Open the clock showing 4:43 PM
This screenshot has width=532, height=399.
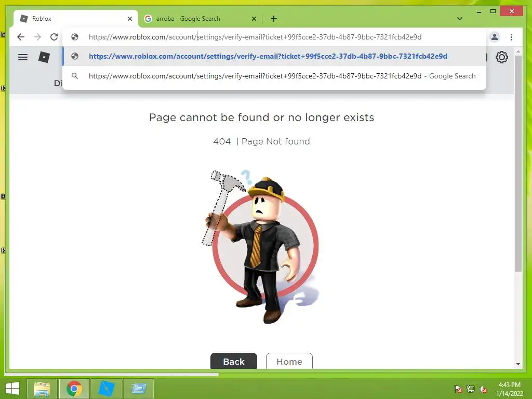[x=509, y=389]
